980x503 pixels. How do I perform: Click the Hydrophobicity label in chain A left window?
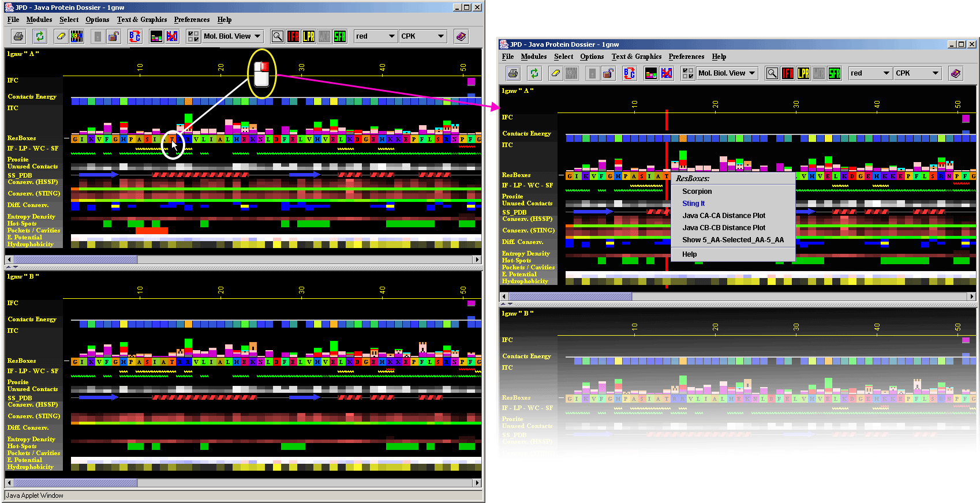[31, 245]
